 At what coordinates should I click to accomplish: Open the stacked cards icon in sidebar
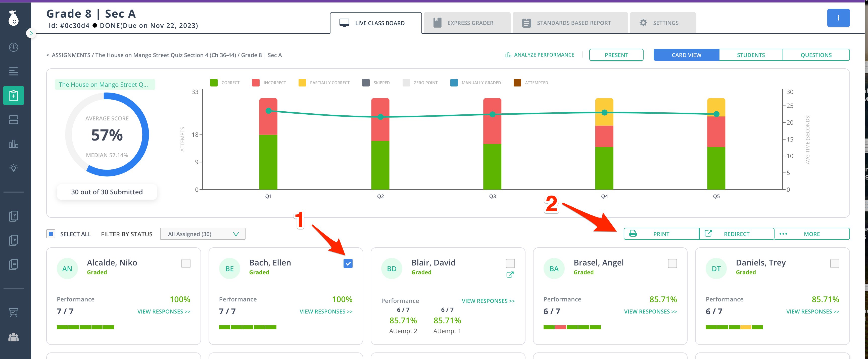(x=14, y=120)
